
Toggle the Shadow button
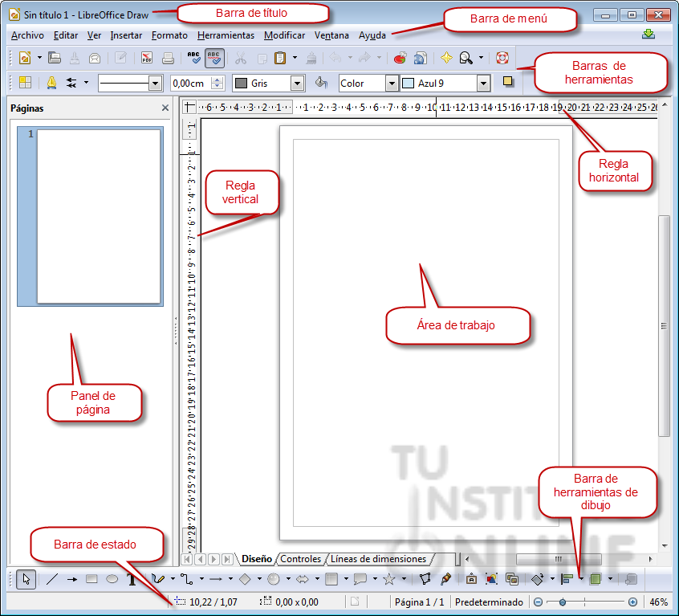point(507,81)
